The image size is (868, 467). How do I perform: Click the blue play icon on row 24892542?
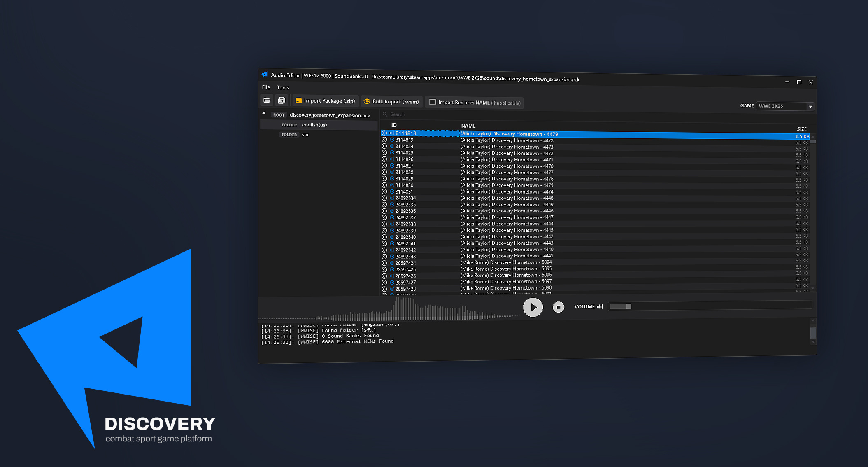coord(392,250)
